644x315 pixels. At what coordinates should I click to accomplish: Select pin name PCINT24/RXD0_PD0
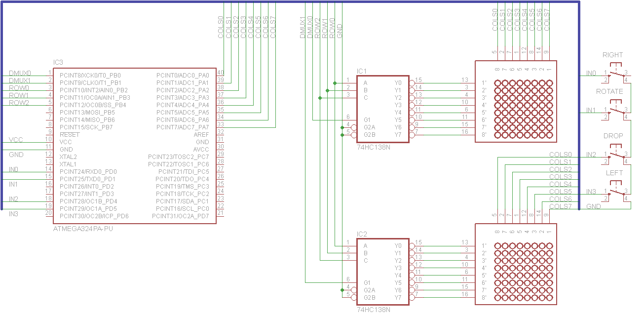tap(88, 171)
